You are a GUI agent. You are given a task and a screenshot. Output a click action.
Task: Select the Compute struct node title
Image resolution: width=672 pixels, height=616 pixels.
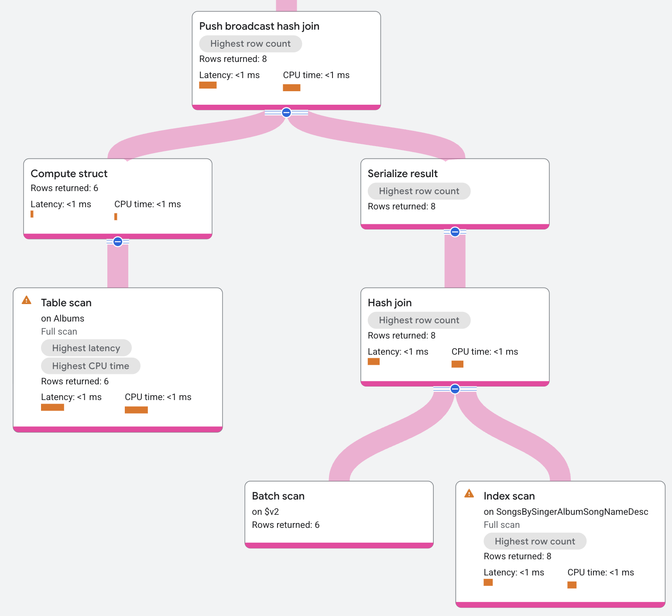pyautogui.click(x=69, y=174)
